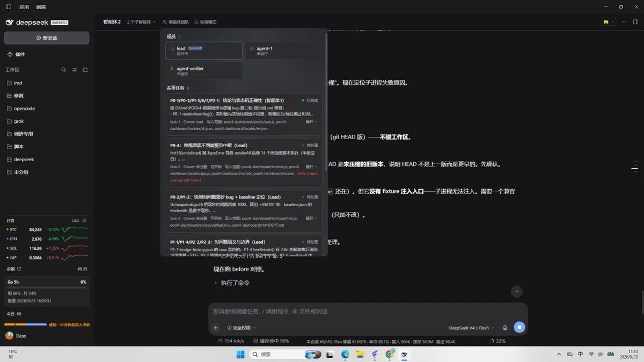Select the JUP price row
The height and width of the screenshot is (362, 644).
pos(47,258)
